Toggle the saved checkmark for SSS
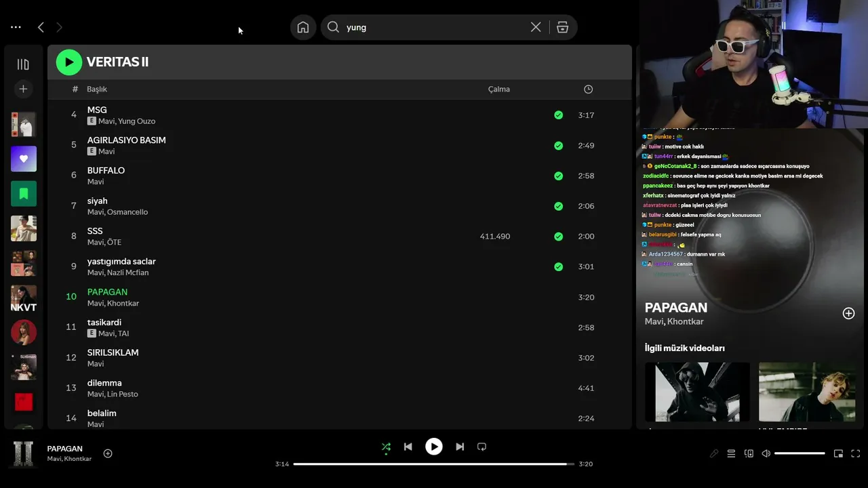Viewport: 868px width, 488px height. pyautogui.click(x=558, y=237)
